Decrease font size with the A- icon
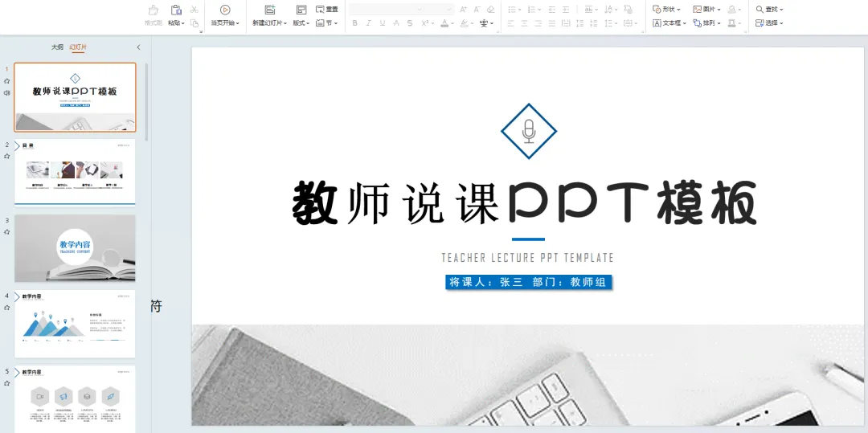 pos(477,10)
